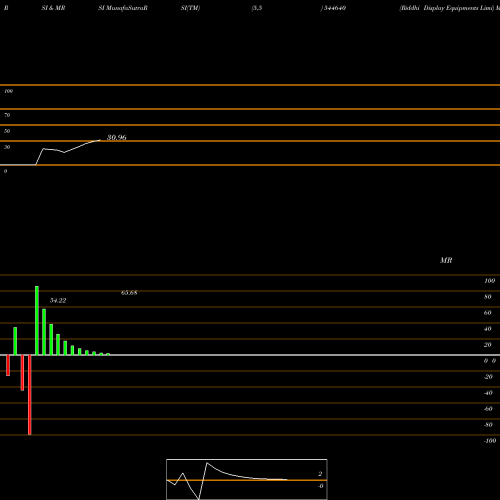Screen dimensions: 500x500
Task: Select the MR value label 65.68
Action: [129, 293]
